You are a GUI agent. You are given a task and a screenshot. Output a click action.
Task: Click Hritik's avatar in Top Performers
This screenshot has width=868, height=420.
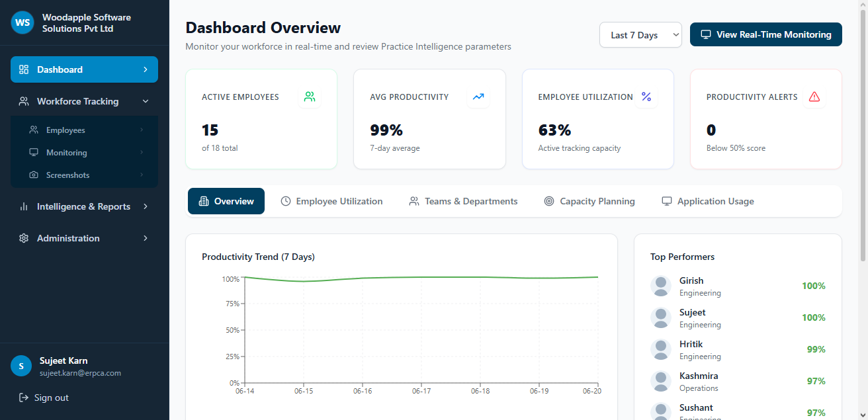point(661,349)
